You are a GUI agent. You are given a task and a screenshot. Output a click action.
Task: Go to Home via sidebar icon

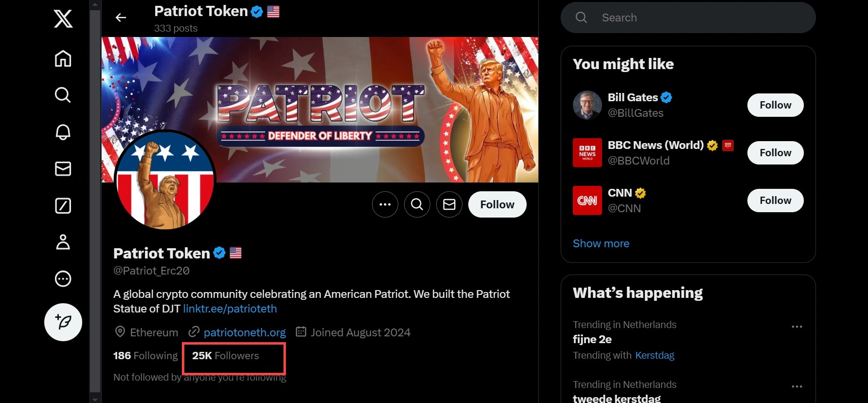(x=63, y=58)
